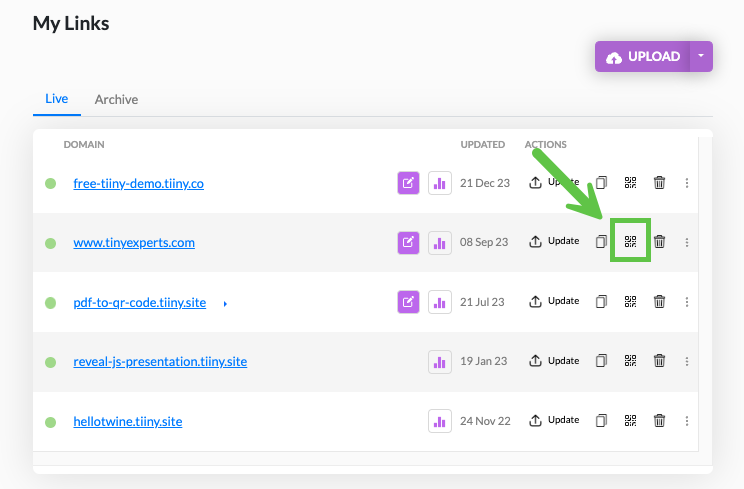
Task: Show QR code for hellotwine.tiiny.site
Action: click(630, 420)
